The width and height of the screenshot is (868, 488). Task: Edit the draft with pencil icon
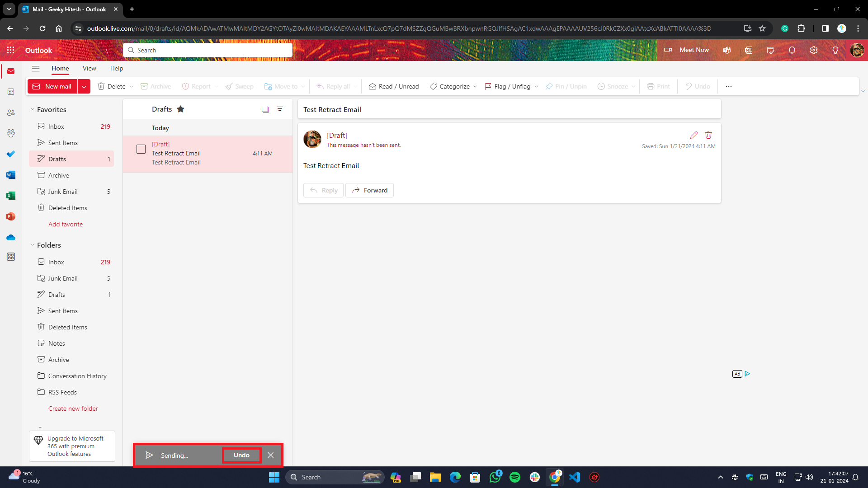point(694,135)
